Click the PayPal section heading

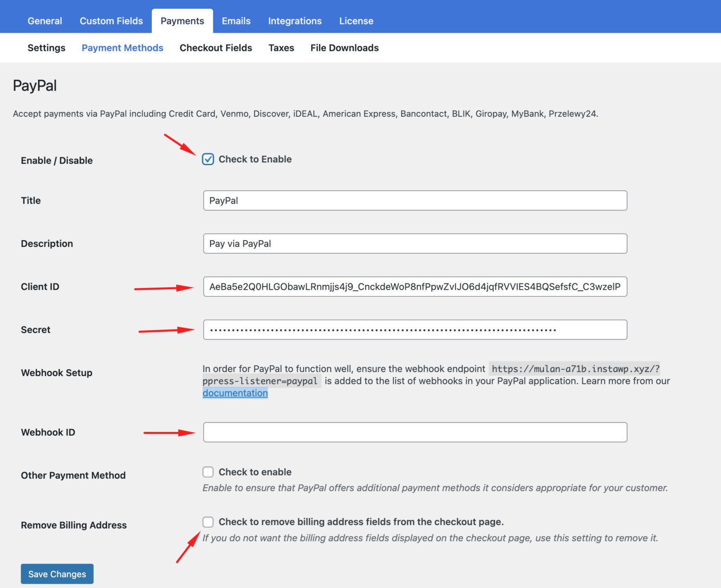(x=35, y=86)
